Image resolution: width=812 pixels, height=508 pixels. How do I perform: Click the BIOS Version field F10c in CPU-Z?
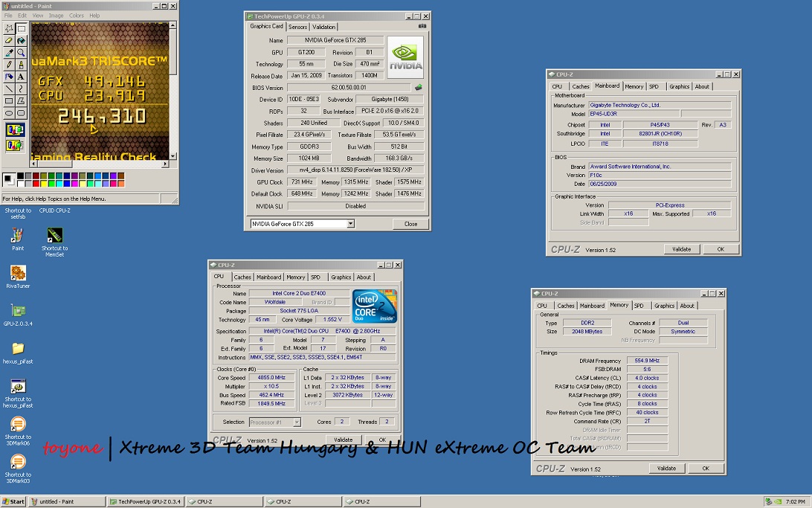[660, 175]
